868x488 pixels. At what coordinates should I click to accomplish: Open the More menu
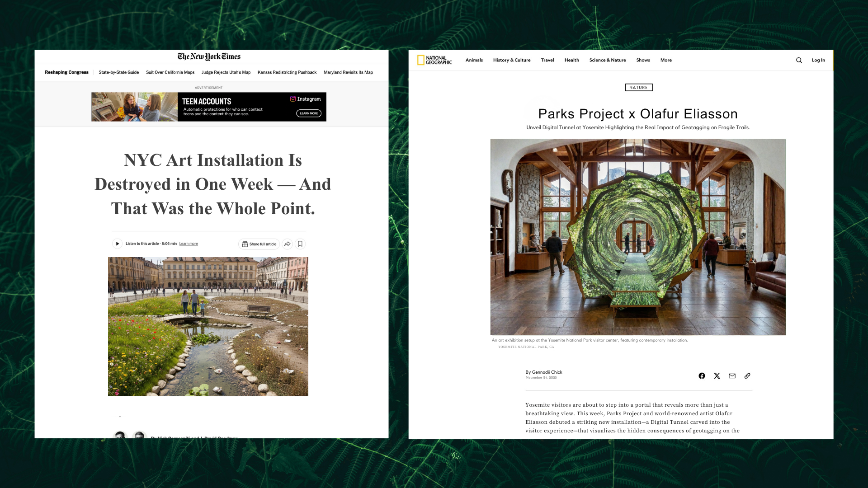tap(666, 60)
